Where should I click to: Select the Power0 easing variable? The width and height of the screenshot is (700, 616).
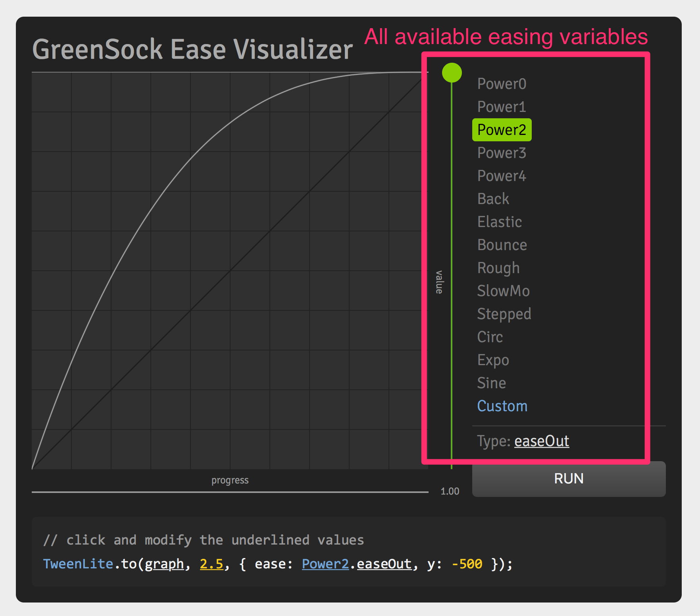tap(502, 84)
